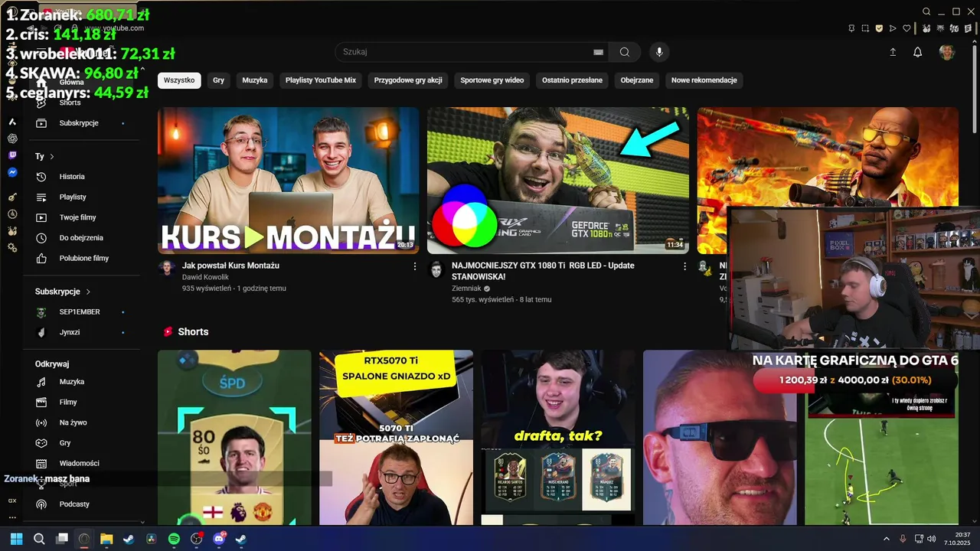
Task: Add page to bookmarks heart icon
Action: coord(906,28)
